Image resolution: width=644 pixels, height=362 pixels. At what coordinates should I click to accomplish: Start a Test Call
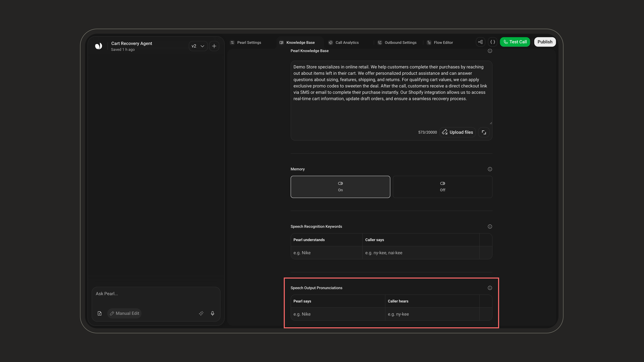(515, 42)
